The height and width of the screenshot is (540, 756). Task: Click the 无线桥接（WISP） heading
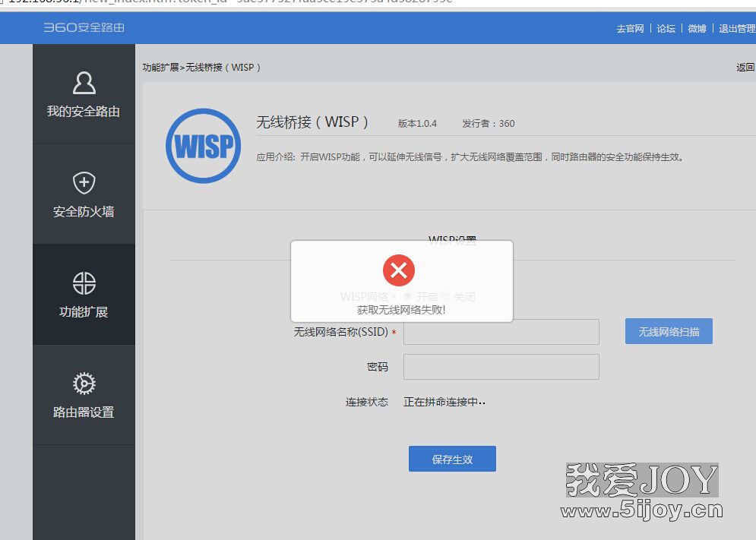point(312,122)
